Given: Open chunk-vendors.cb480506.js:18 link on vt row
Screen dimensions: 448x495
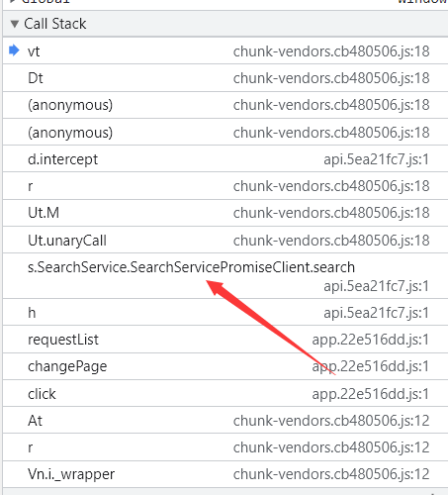Looking at the screenshot, I should [331, 51].
